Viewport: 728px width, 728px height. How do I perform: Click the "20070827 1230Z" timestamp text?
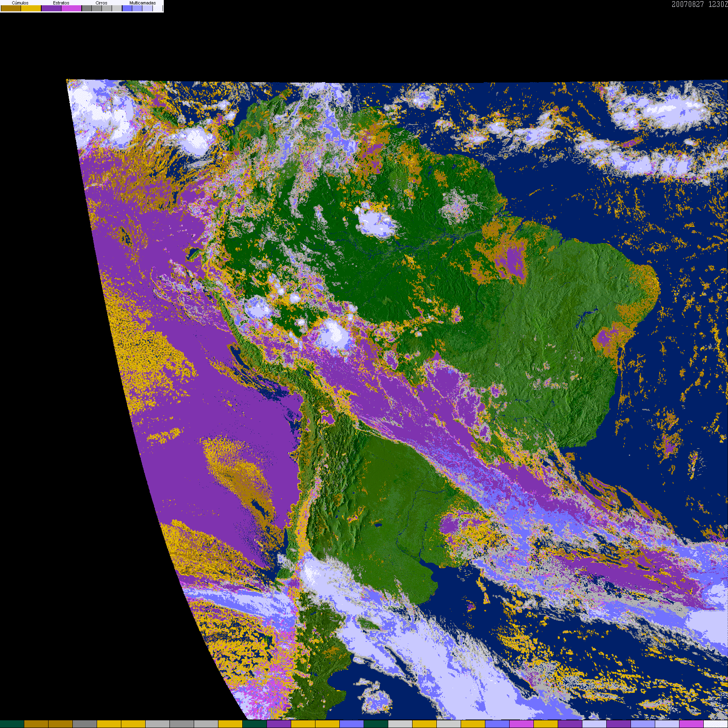coord(700,4)
